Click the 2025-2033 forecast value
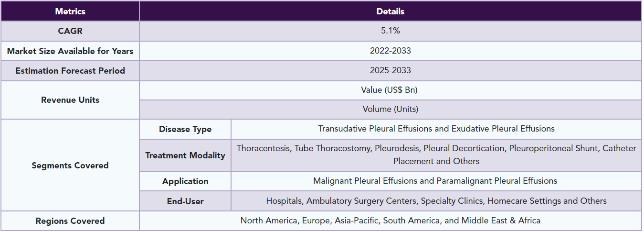644x232 pixels. [390, 71]
